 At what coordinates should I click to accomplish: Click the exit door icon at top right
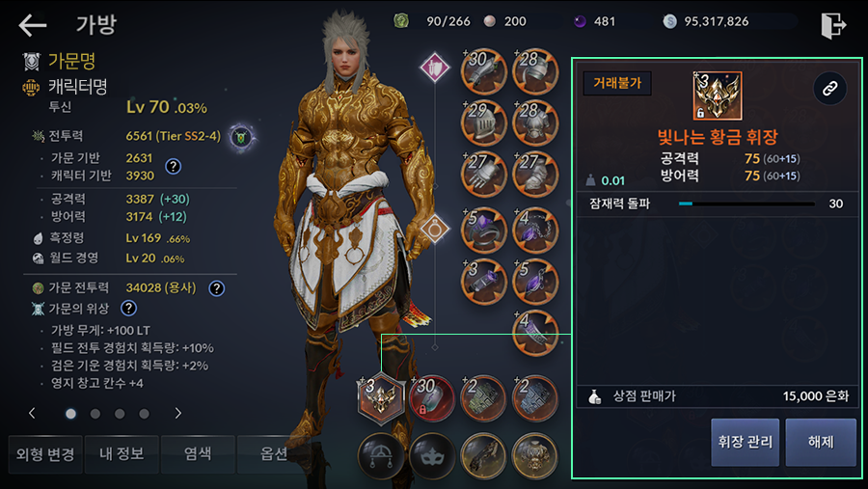tap(833, 25)
